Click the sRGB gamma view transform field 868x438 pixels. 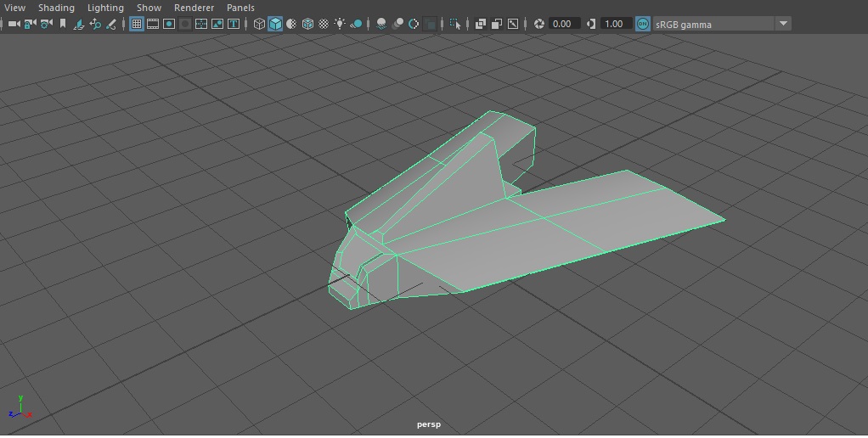point(713,24)
